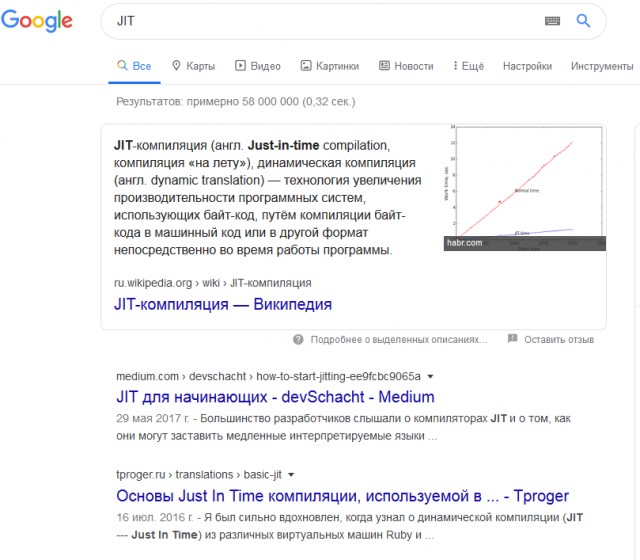Click the tproger.ru translations URL text
Viewport: 640px width, 560px height.
coord(199,475)
